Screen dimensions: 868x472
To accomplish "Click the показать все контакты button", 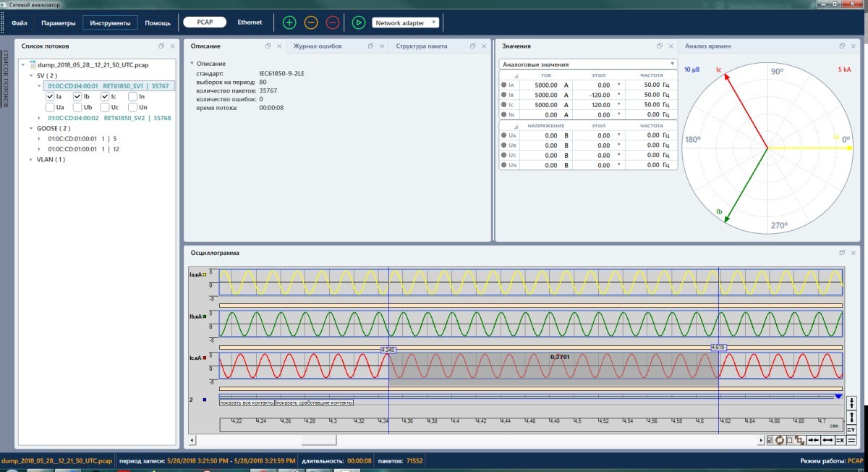I will [247, 403].
